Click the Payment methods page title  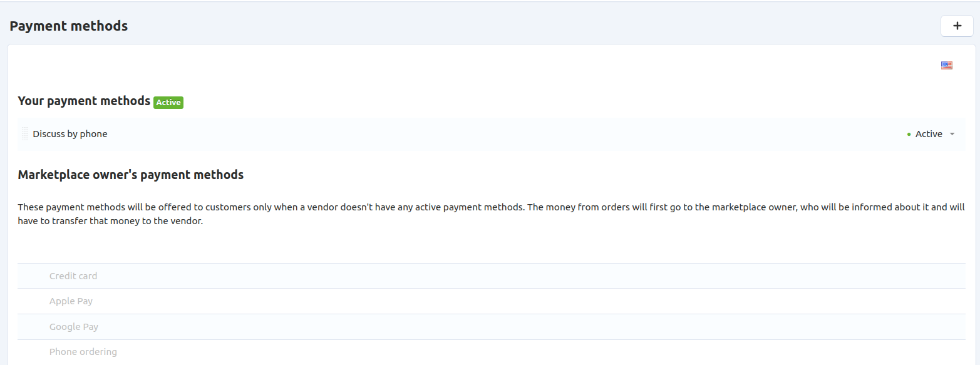click(x=69, y=26)
